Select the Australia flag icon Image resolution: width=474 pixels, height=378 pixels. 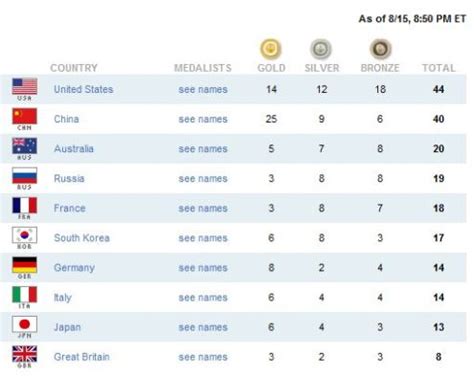click(x=25, y=146)
